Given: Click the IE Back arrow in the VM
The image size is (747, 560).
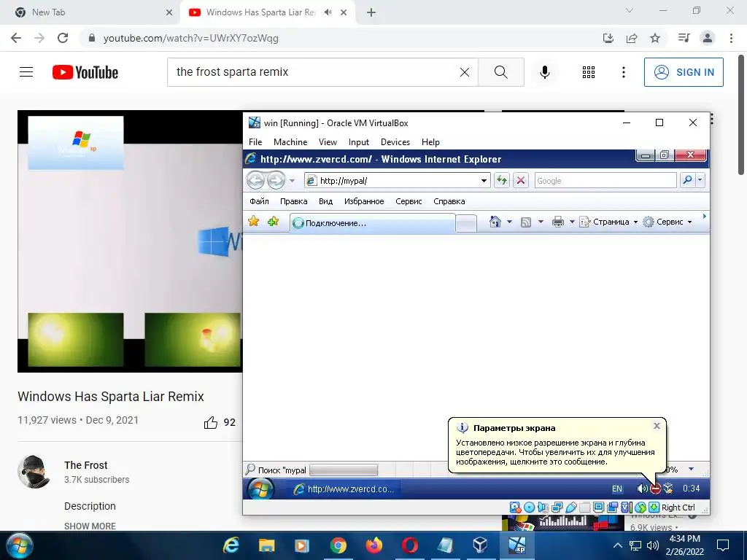Looking at the screenshot, I should click(256, 181).
